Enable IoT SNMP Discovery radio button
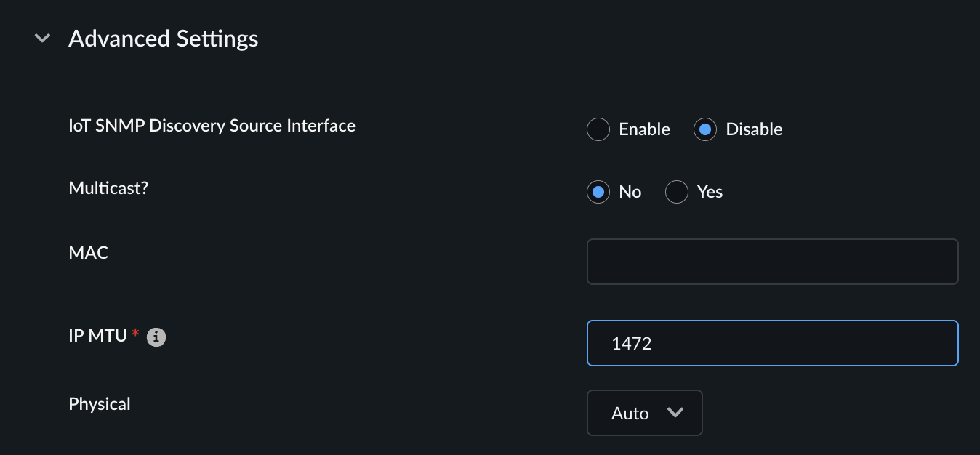980x455 pixels. coord(598,129)
